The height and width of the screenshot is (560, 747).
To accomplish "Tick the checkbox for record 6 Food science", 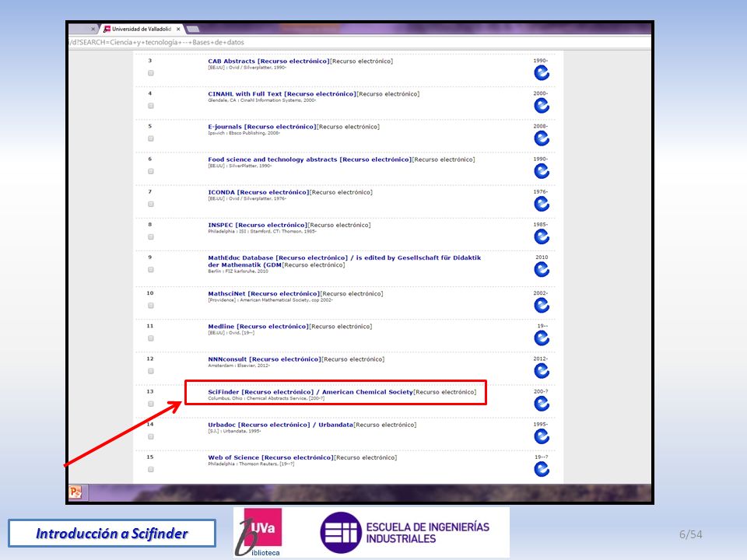I will [150, 171].
